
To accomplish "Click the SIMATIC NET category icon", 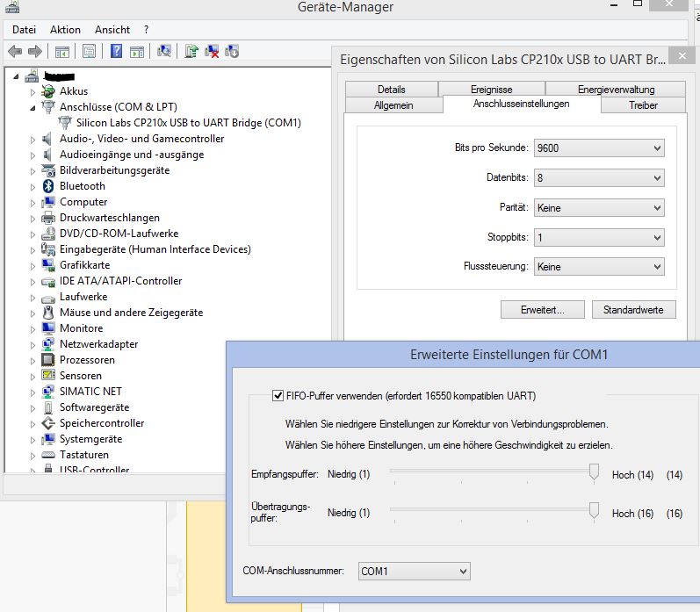I will point(49,392).
